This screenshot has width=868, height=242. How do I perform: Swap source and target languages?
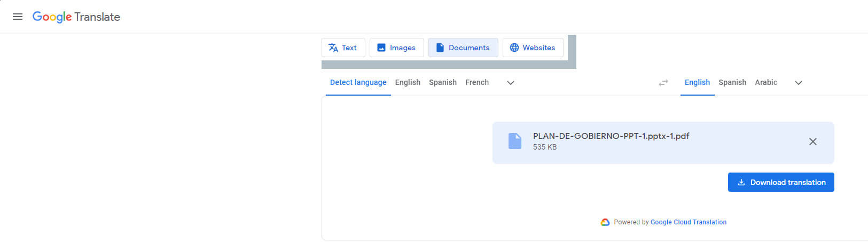[663, 83]
